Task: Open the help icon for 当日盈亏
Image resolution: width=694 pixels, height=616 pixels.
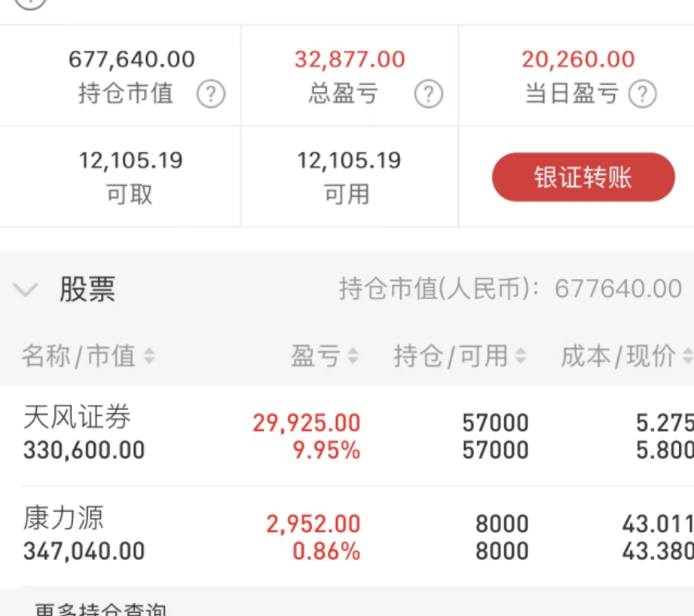Action: pos(642,94)
